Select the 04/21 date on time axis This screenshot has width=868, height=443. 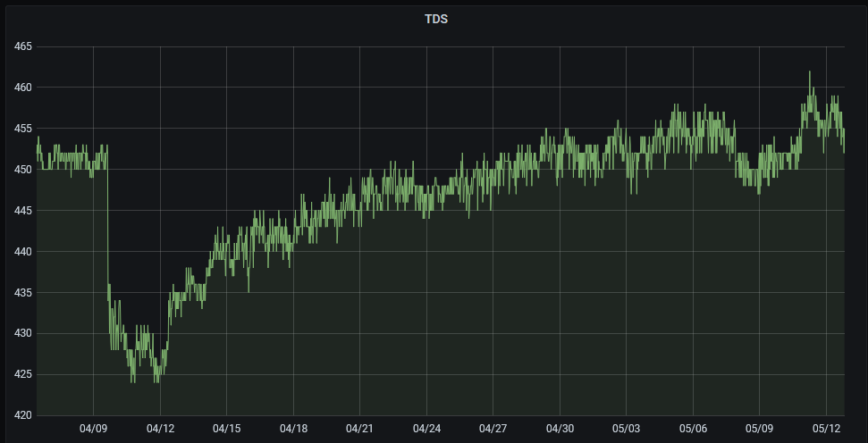pyautogui.click(x=359, y=428)
